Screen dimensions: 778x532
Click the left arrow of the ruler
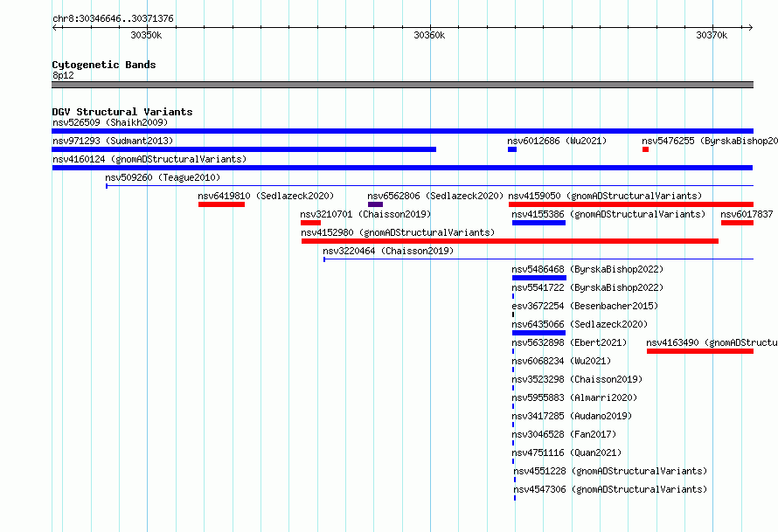point(55,27)
